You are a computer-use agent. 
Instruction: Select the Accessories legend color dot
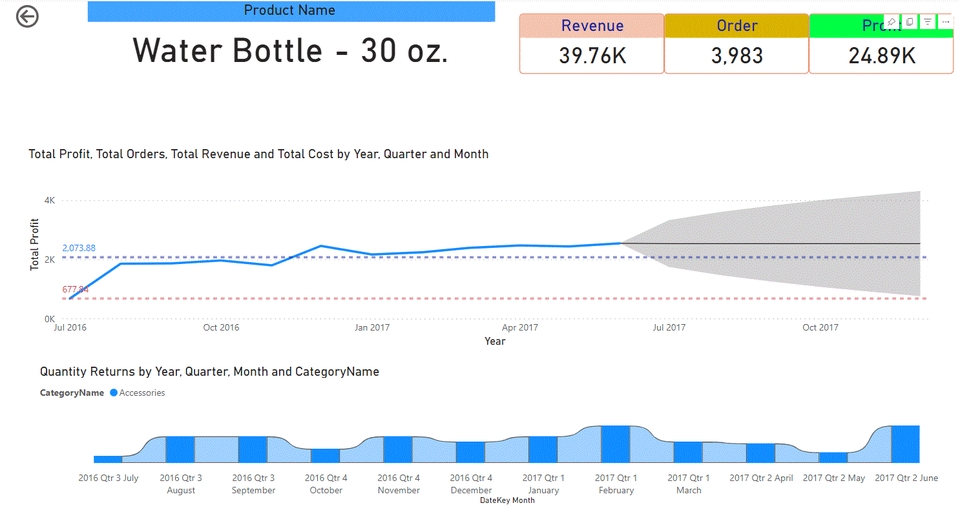(x=113, y=393)
